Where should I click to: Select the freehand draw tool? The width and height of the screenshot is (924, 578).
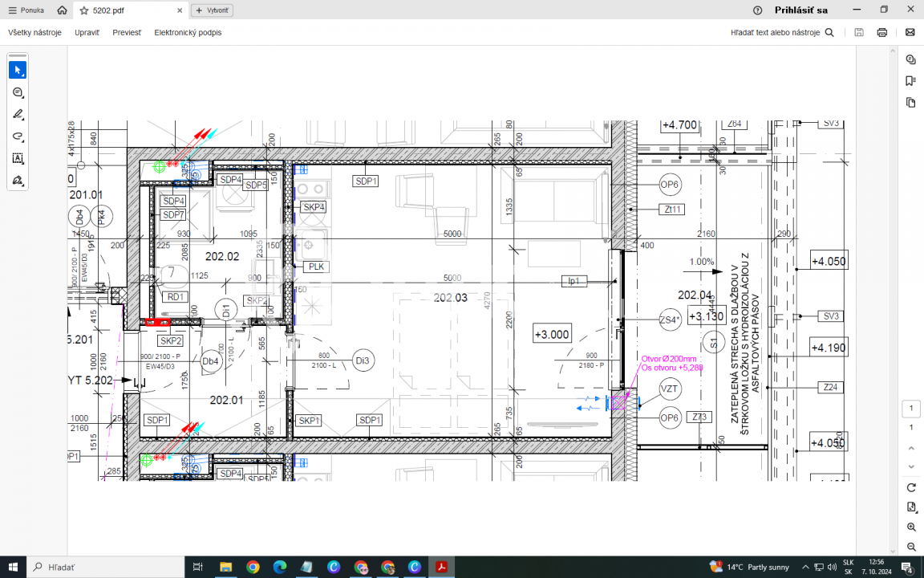coord(18,136)
